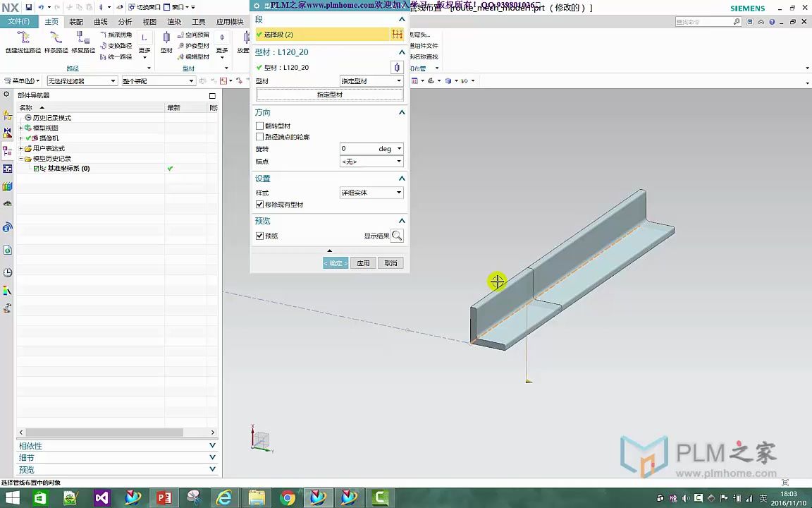Toggle the 翻转型材 flip stock checkbox
Viewport: 812px width, 508px height.
click(x=259, y=126)
